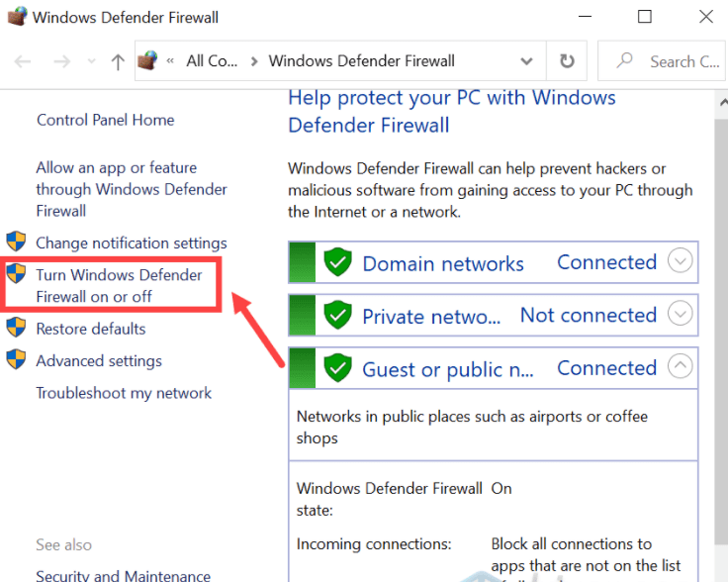
Task: Go up one level with up arrow
Action: [118, 61]
